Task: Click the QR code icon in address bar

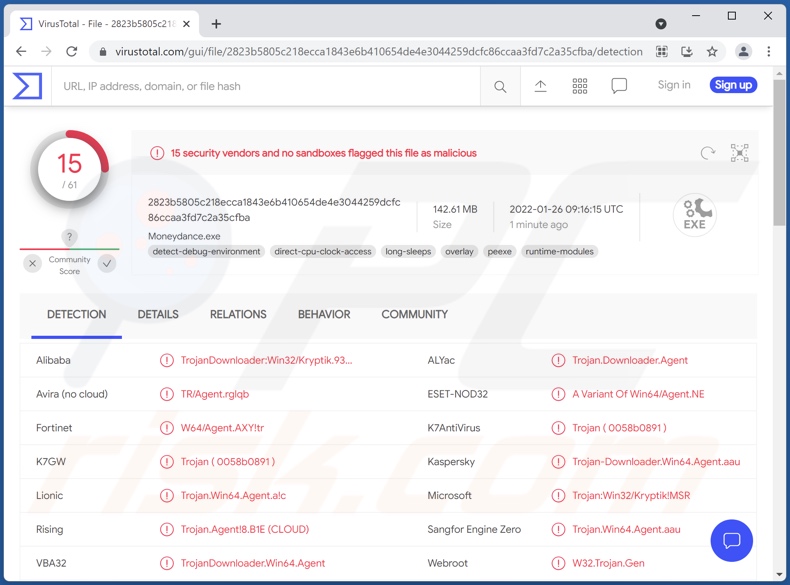Action: coord(662,51)
